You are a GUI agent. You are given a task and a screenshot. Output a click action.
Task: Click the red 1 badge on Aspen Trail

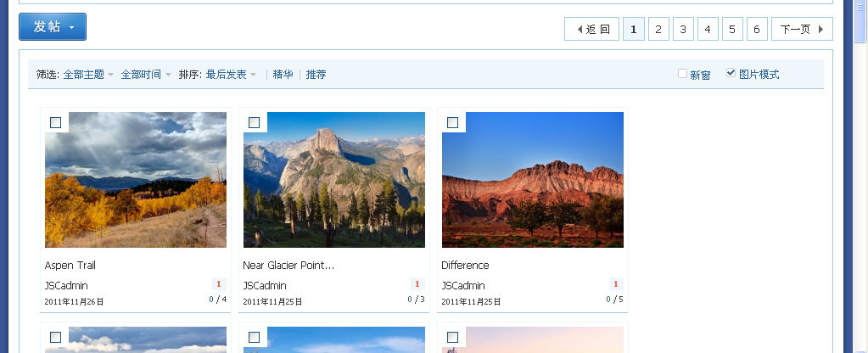click(219, 283)
